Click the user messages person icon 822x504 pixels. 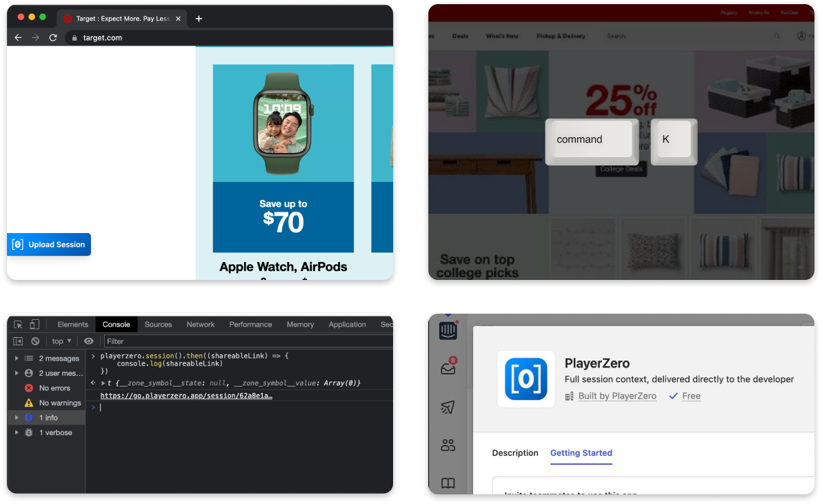(29, 373)
